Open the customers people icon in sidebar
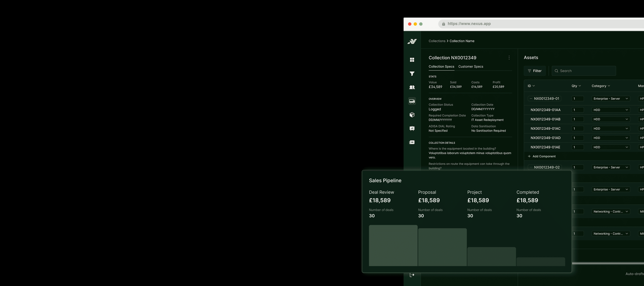 412,87
